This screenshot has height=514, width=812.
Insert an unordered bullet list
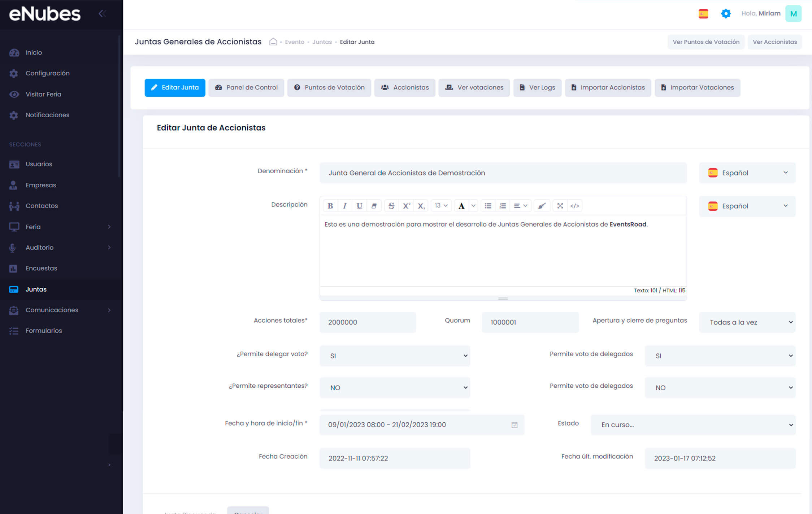488,206
